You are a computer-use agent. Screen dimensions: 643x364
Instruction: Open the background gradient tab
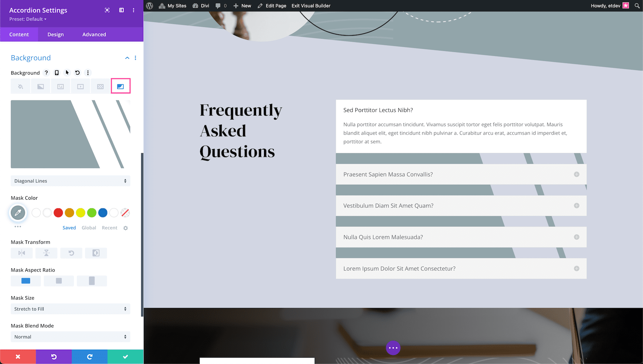click(40, 86)
